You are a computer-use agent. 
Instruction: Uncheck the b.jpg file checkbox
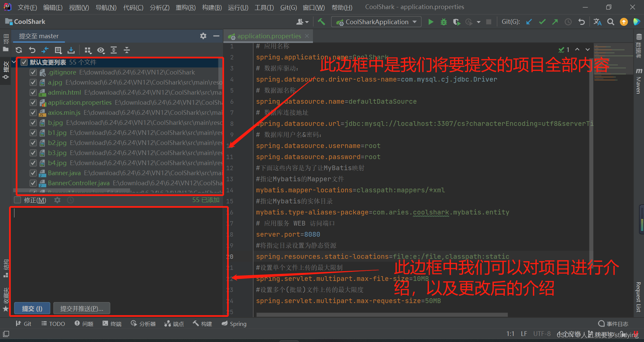(x=33, y=123)
